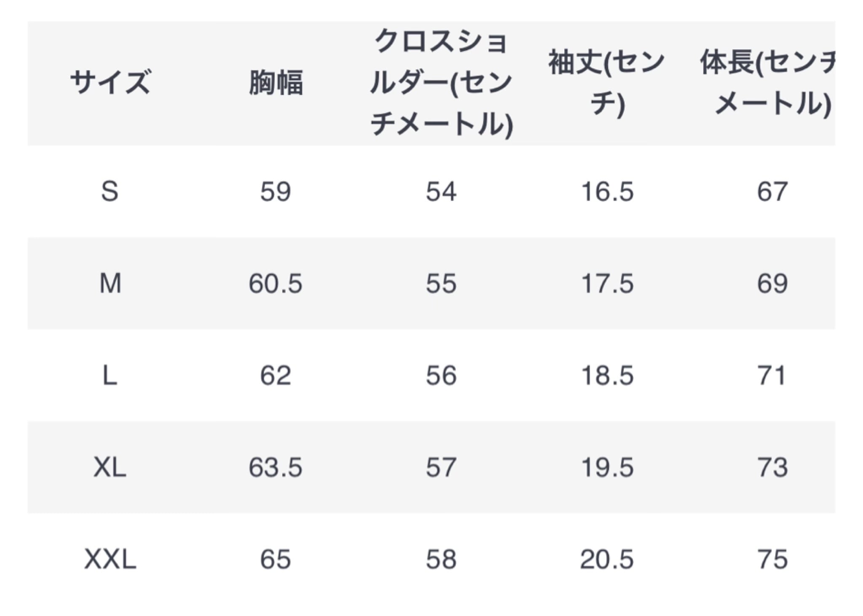Click the 袖丈 column header

pyautogui.click(x=607, y=83)
